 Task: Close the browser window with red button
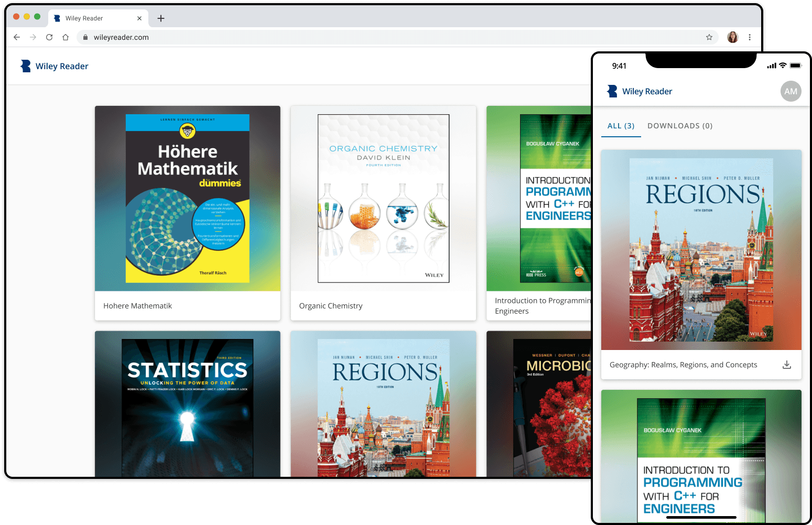click(x=16, y=17)
